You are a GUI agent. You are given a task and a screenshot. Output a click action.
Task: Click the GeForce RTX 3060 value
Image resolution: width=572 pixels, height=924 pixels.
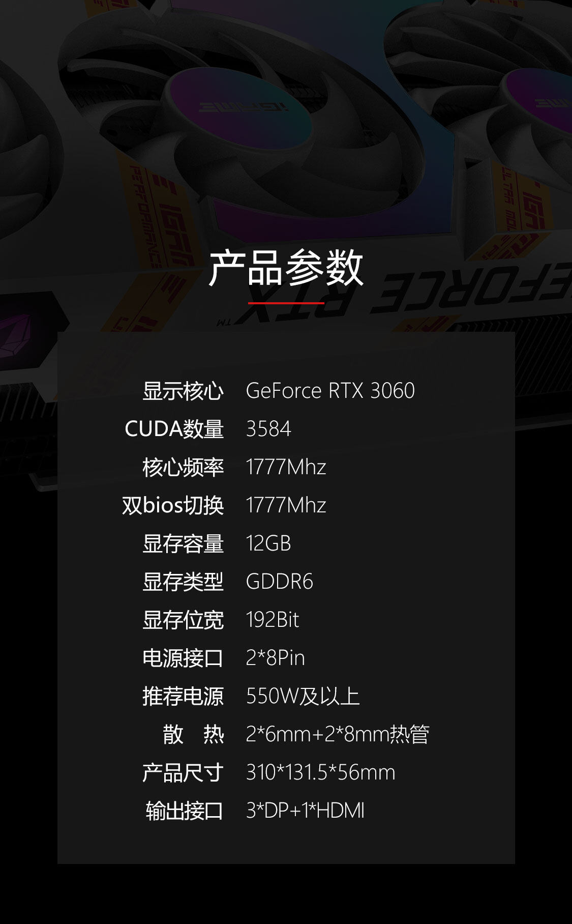click(330, 391)
